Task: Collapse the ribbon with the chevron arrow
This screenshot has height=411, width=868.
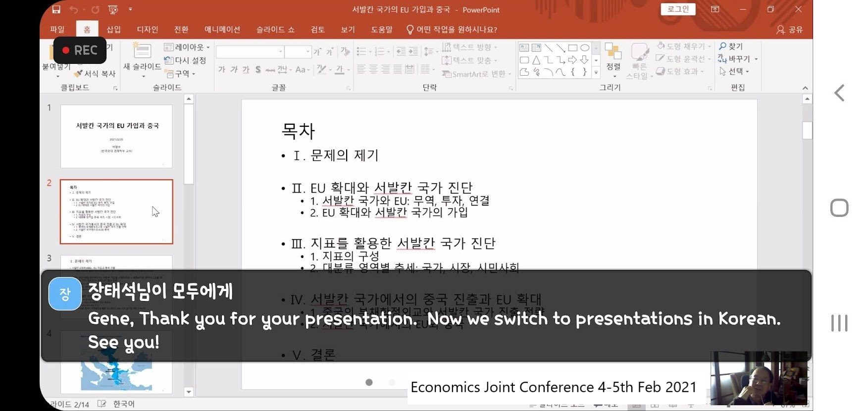Action: point(805,88)
